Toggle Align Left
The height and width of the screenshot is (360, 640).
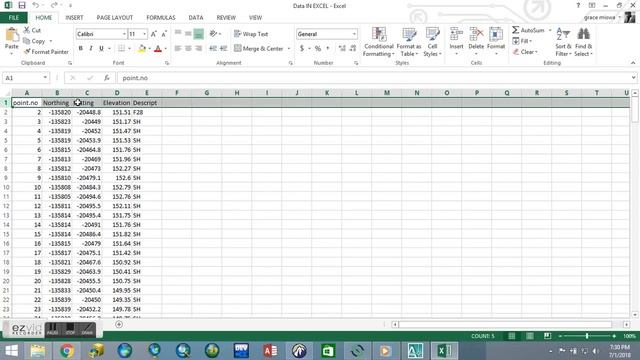coord(178,49)
